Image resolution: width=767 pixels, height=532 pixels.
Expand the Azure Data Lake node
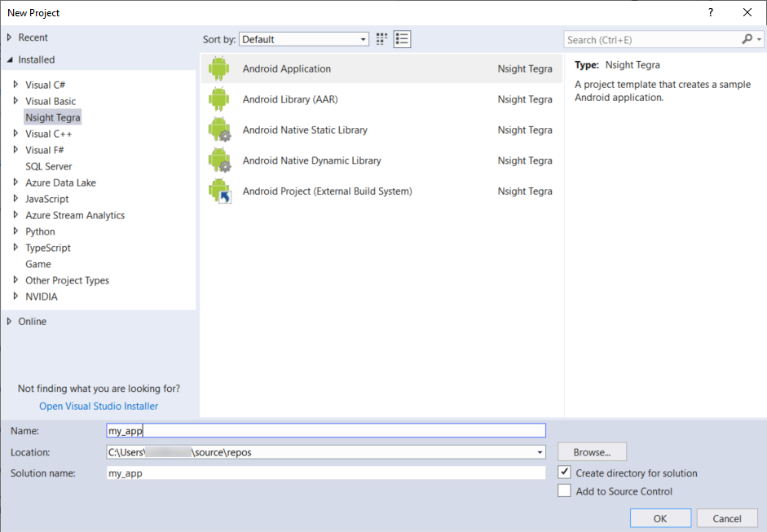pyautogui.click(x=15, y=182)
